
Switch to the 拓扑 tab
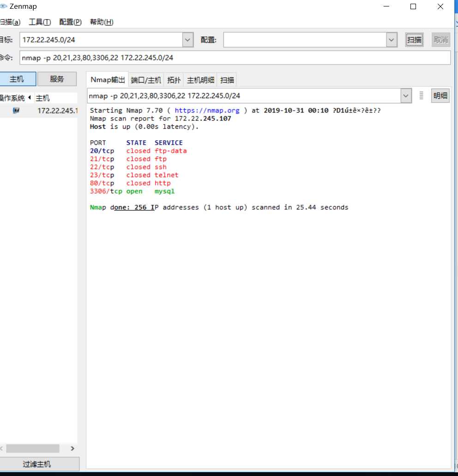click(174, 80)
